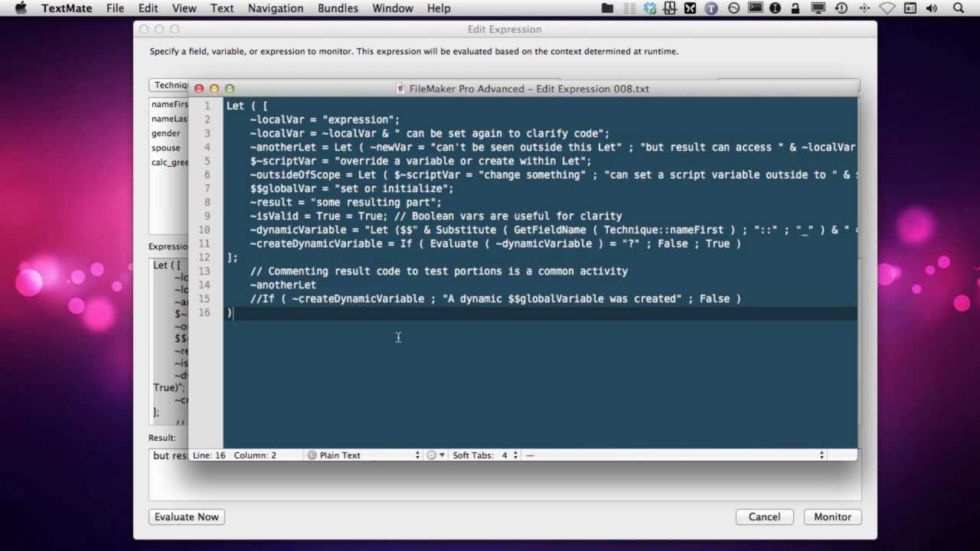Viewport: 980px width, 551px height.
Task: Click the '~result = "some resulting part"' line
Action: (x=345, y=202)
